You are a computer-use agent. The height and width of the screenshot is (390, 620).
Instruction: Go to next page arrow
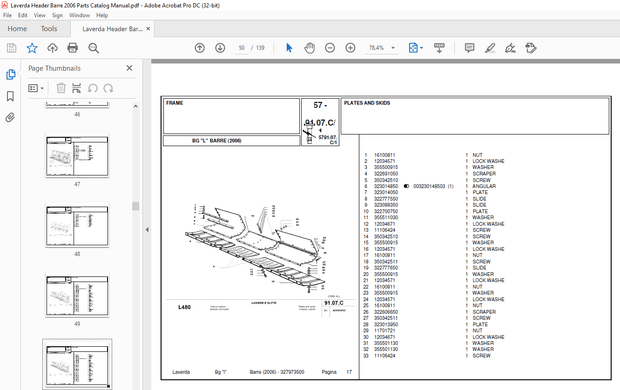[220, 48]
